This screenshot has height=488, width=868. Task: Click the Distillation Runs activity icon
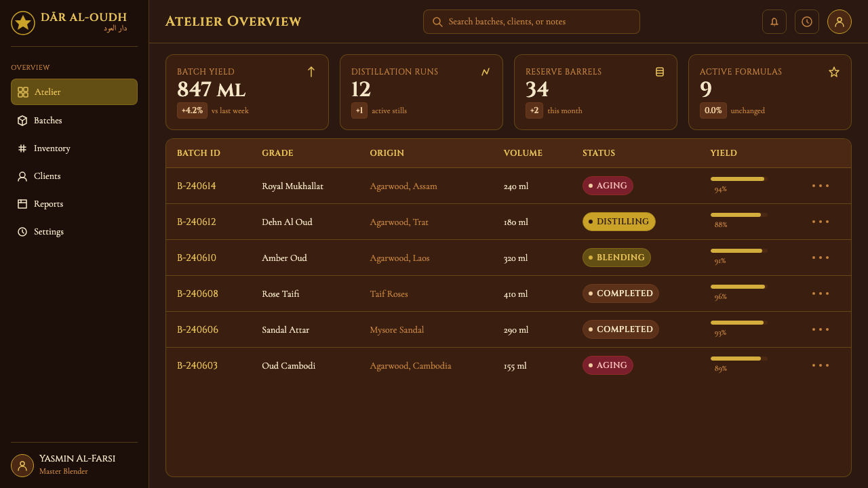click(x=486, y=72)
